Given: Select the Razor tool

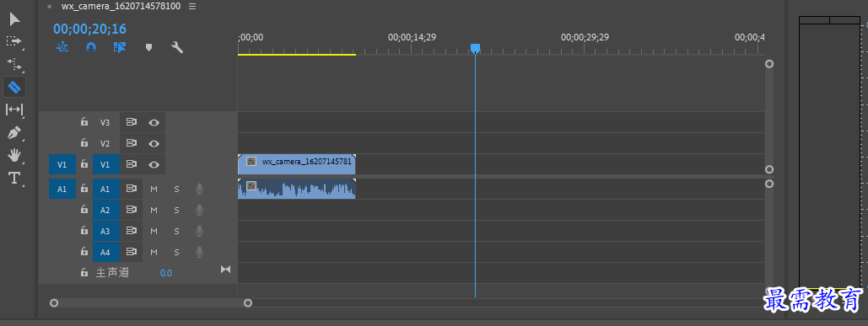Looking at the screenshot, I should pyautogui.click(x=14, y=87).
